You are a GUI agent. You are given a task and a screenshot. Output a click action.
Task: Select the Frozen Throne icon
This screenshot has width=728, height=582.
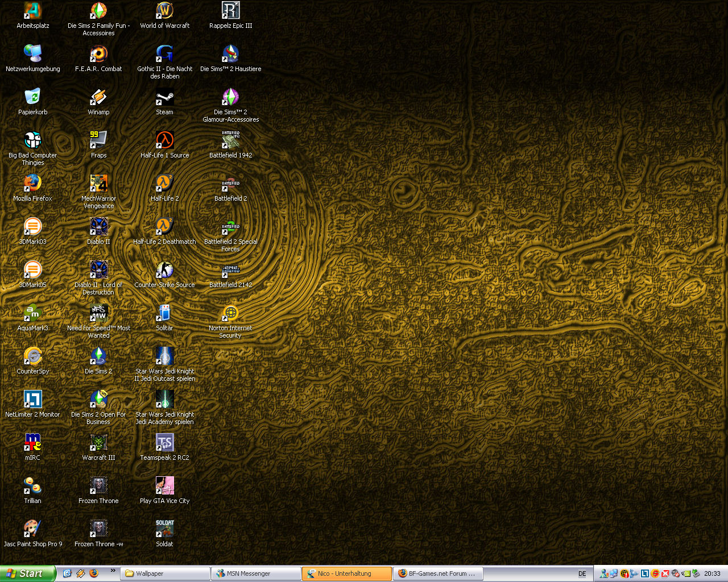pyautogui.click(x=99, y=490)
